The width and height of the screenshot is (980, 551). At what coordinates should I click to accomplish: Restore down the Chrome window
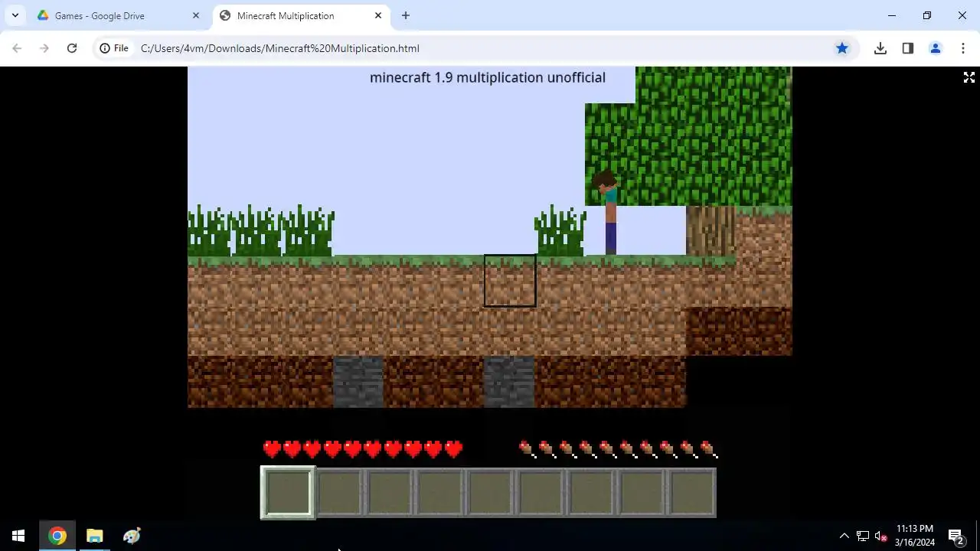coord(927,15)
